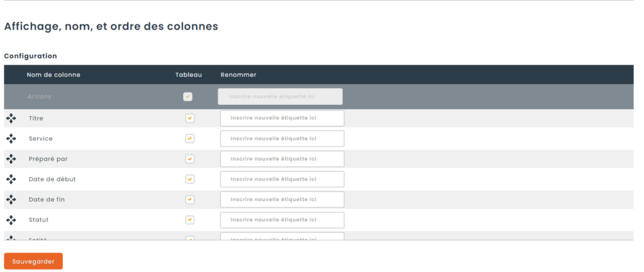Viewport: 644px width, 272px height.
Task: Click the Nom de colonne header
Action: tap(53, 75)
